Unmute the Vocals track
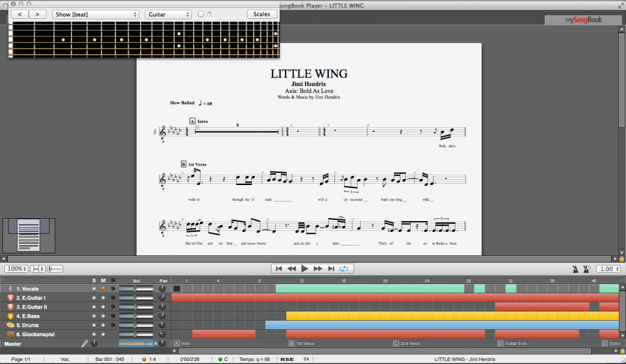 coord(103,288)
